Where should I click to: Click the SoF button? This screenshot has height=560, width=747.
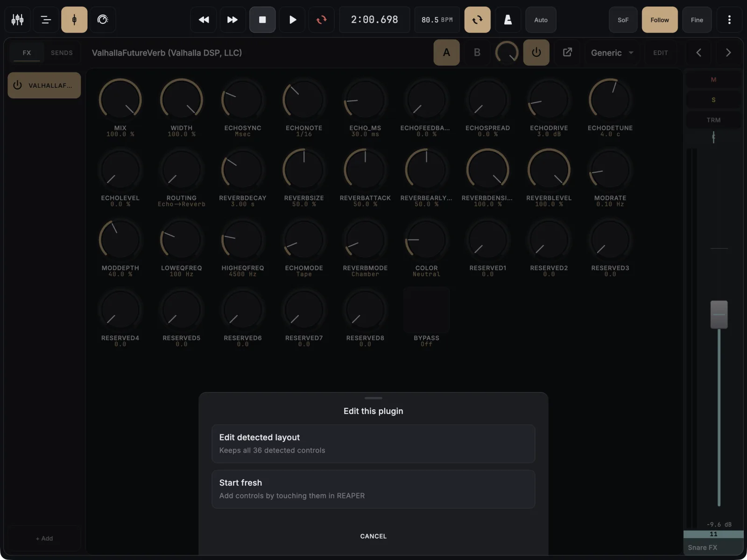coord(623,20)
